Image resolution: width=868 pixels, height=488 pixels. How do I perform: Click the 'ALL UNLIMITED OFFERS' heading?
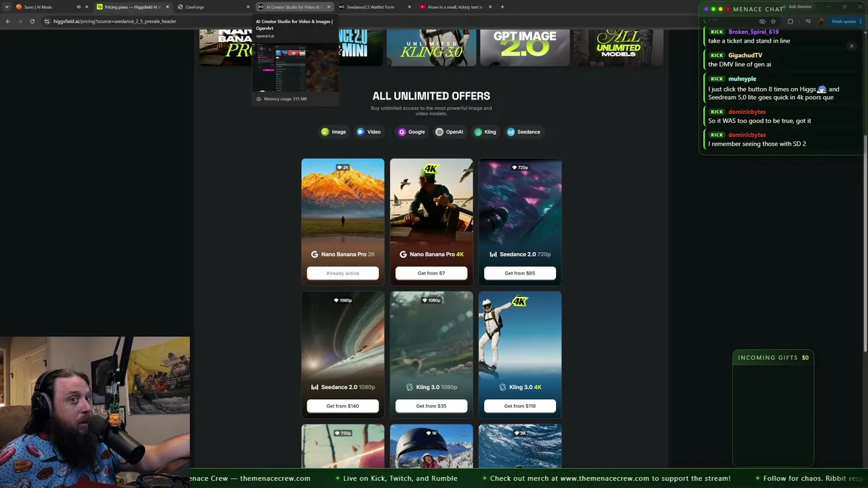pos(431,96)
